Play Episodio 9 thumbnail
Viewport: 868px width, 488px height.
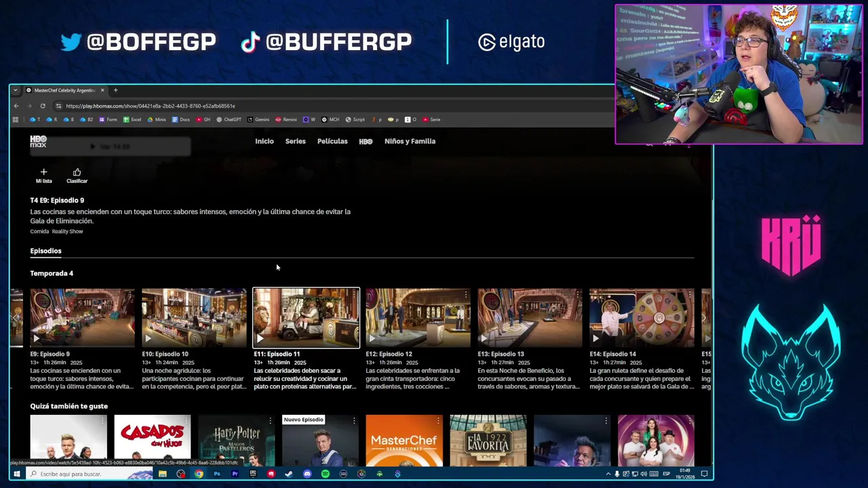[82, 318]
